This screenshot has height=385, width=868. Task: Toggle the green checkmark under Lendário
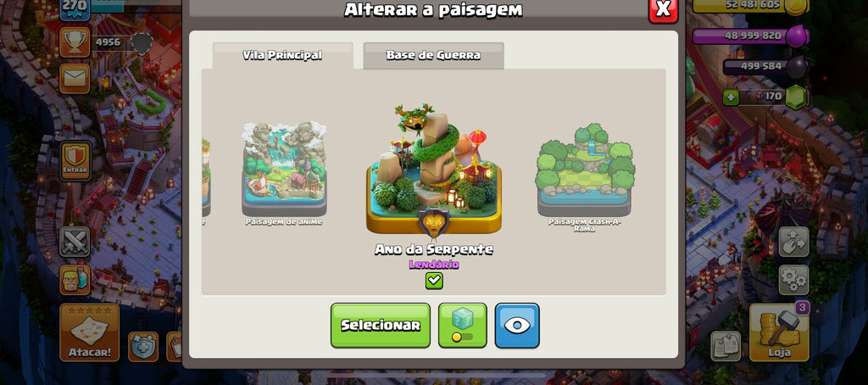click(434, 281)
